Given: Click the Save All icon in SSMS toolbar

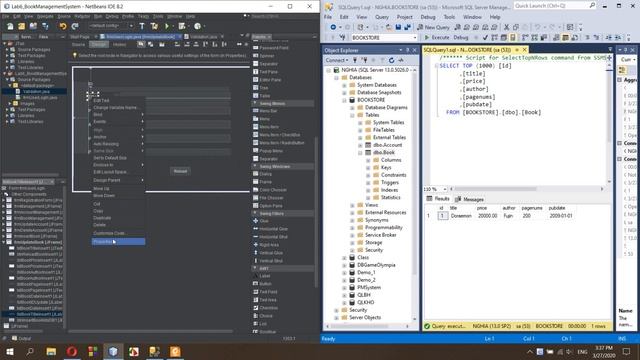Looking at the screenshot, I should pos(407,27).
